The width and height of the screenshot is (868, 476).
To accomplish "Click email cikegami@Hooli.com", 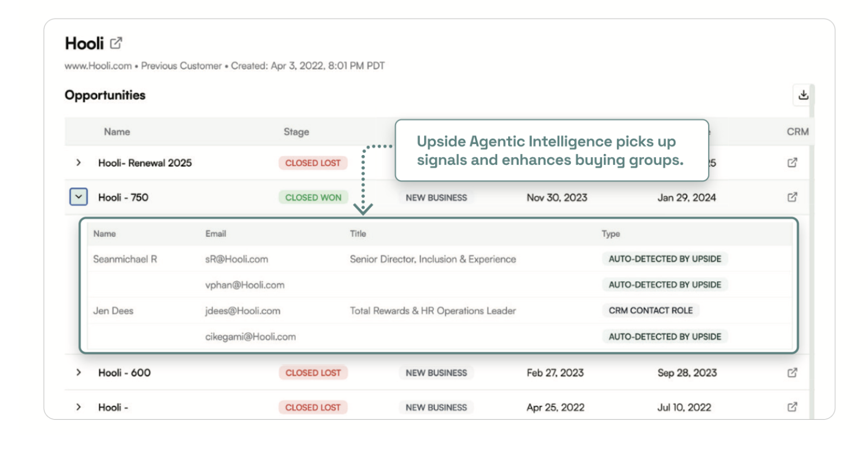I will click(x=251, y=337).
